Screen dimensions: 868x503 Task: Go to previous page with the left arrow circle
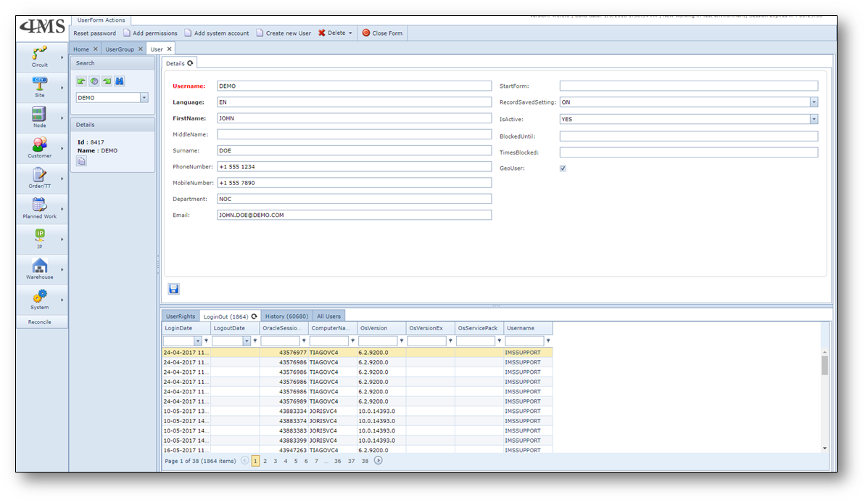tap(244, 460)
